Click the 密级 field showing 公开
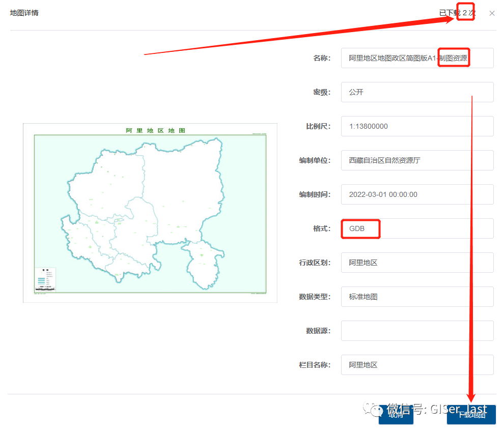Viewport: 504px width, 432px height. pos(417,92)
